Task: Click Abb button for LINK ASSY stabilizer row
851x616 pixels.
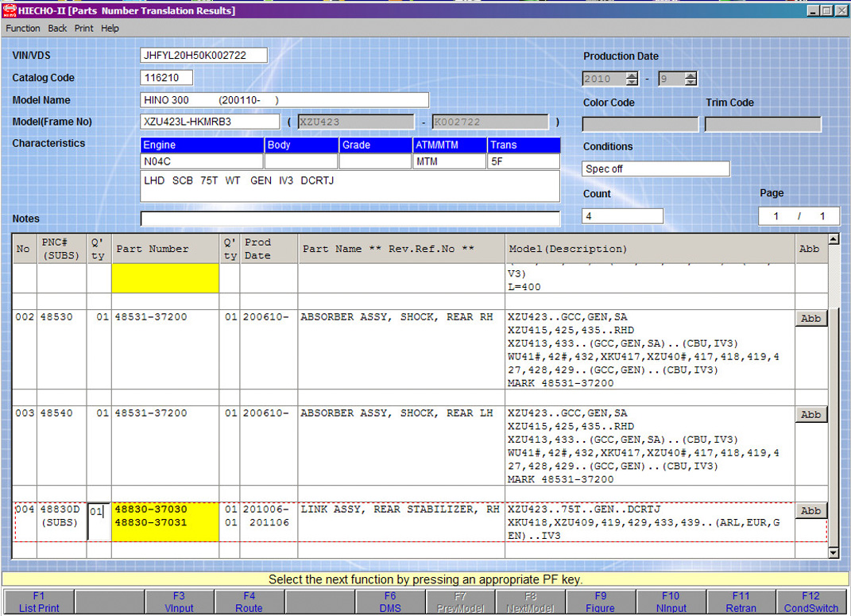Action: point(810,510)
